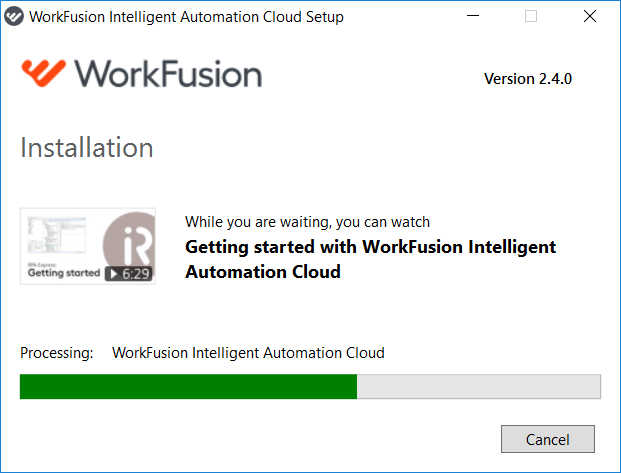This screenshot has height=473, width=621.
Task: Click the WorkFusion Intelligent Automation Cloud status text
Action: point(248,353)
